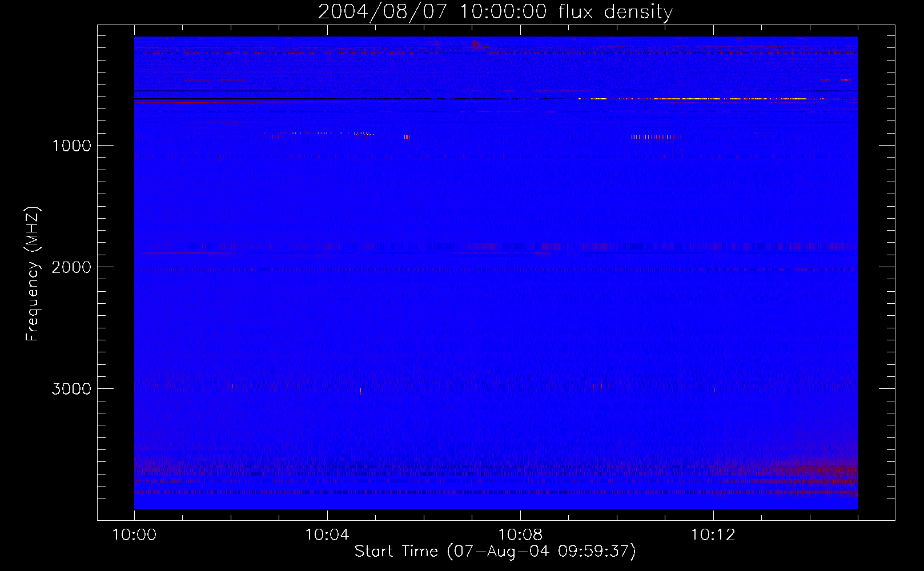
Task: Click the '1000' frequency axis label
Action: coord(71,146)
